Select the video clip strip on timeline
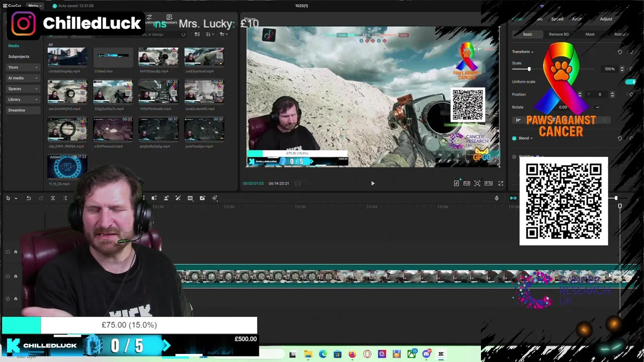This screenshot has height=362, width=644. click(405, 277)
